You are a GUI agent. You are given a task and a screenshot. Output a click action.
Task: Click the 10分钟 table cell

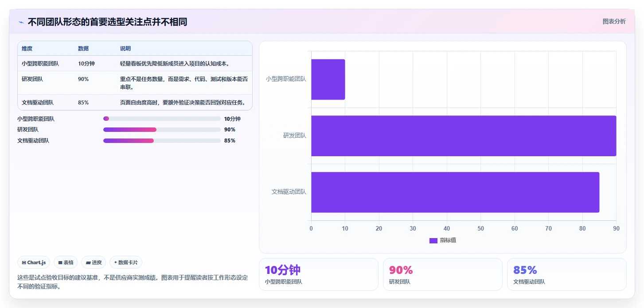pos(86,64)
